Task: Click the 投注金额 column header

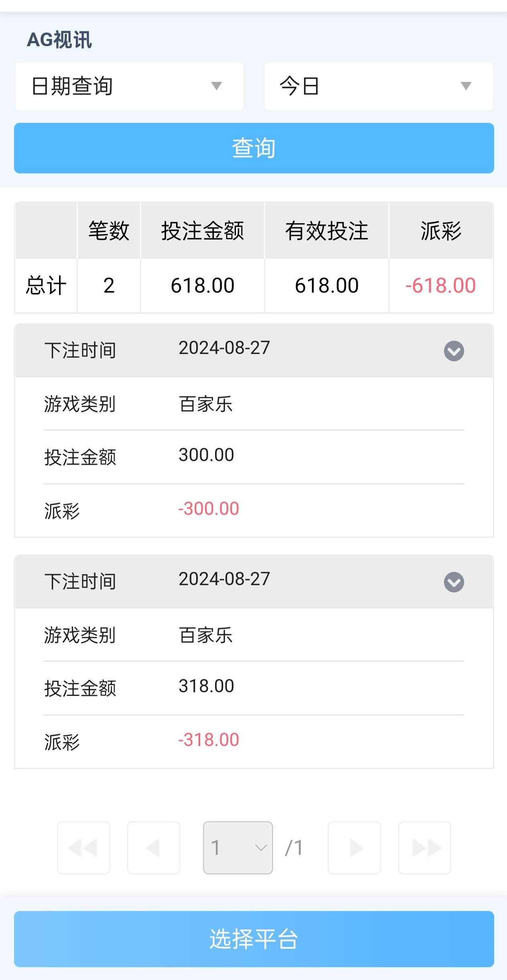Action: 203,231
